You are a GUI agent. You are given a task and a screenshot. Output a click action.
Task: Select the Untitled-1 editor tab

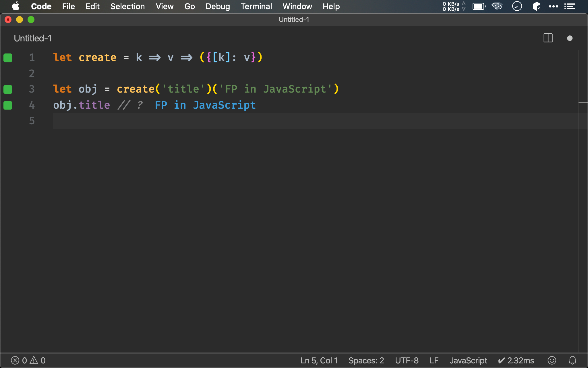[x=33, y=38]
